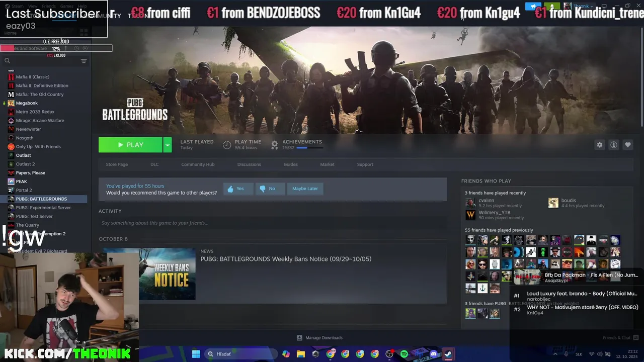Recommend the game with Yes
Screen dimensions: 644x362
pos(238,189)
